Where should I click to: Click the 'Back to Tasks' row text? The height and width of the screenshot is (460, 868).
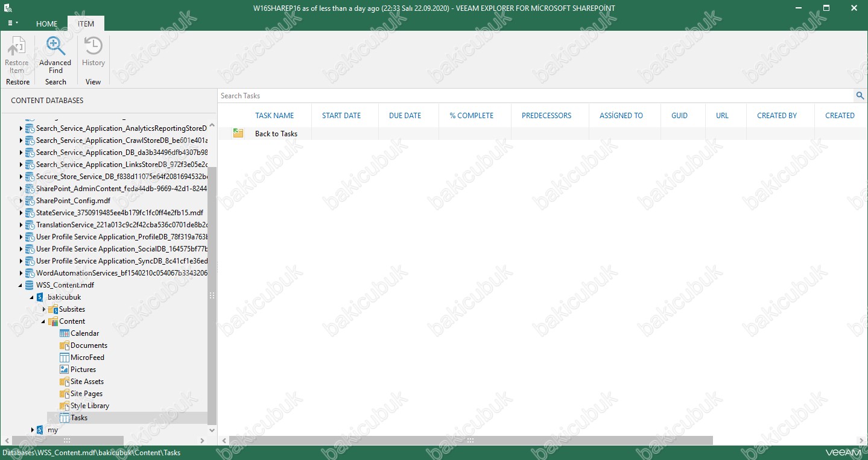(x=276, y=134)
